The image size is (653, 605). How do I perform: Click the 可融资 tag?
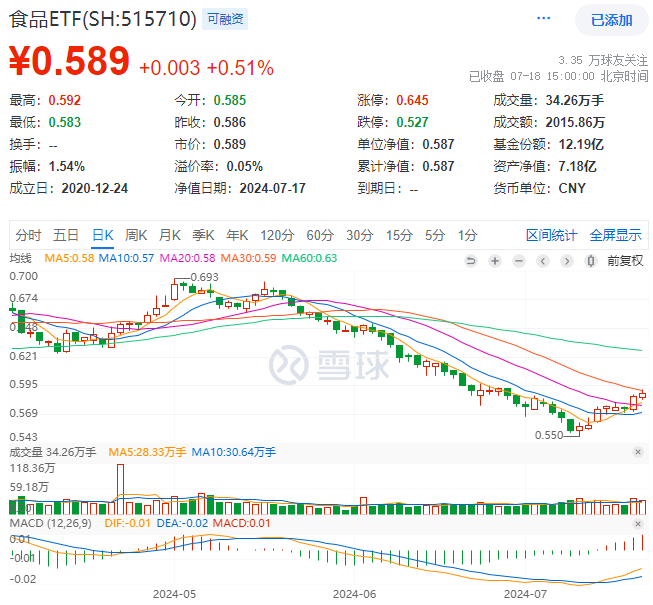pyautogui.click(x=225, y=19)
